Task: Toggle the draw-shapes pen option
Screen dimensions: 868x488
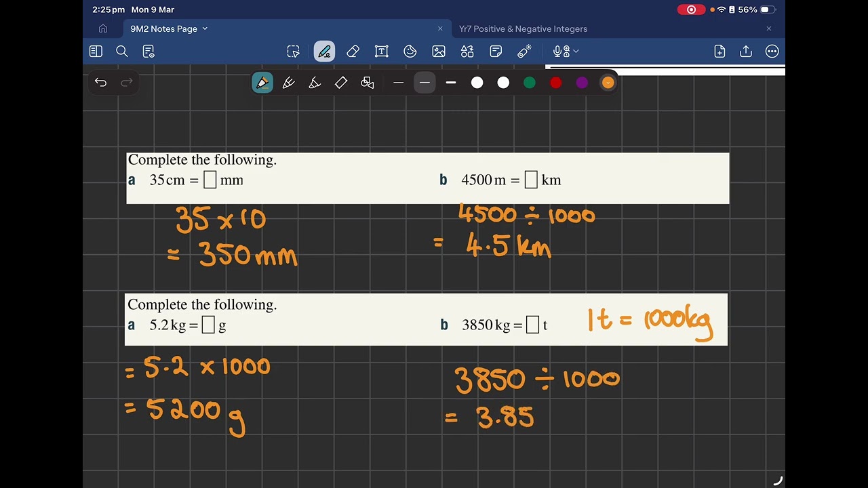Action: tap(368, 83)
